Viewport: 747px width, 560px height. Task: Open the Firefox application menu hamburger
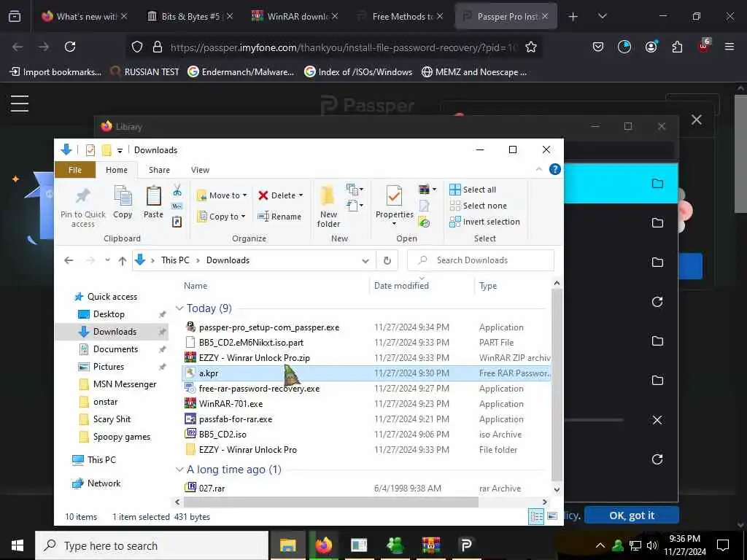pos(729,47)
